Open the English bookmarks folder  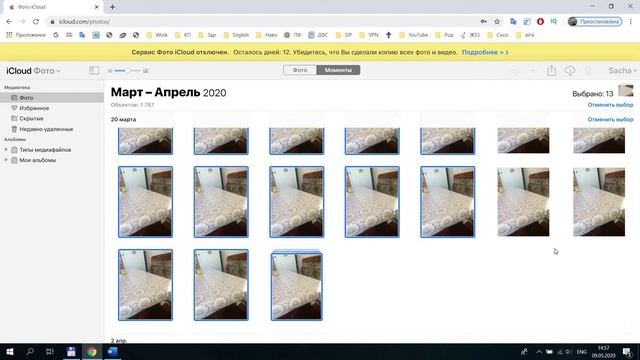pyautogui.click(x=236, y=35)
